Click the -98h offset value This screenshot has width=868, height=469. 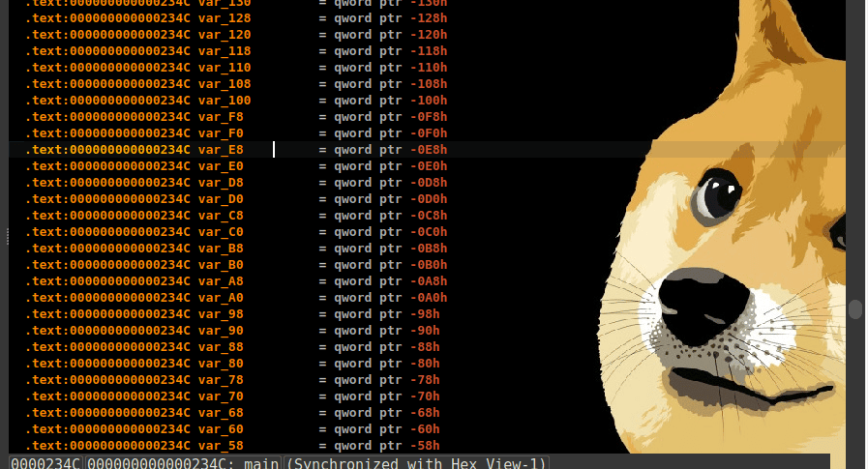[425, 314]
